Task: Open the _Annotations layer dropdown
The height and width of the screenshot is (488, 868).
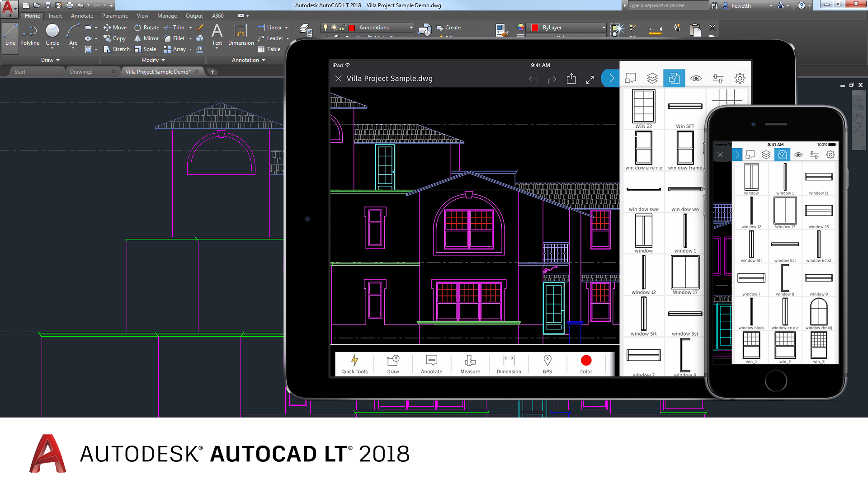Action: (411, 28)
